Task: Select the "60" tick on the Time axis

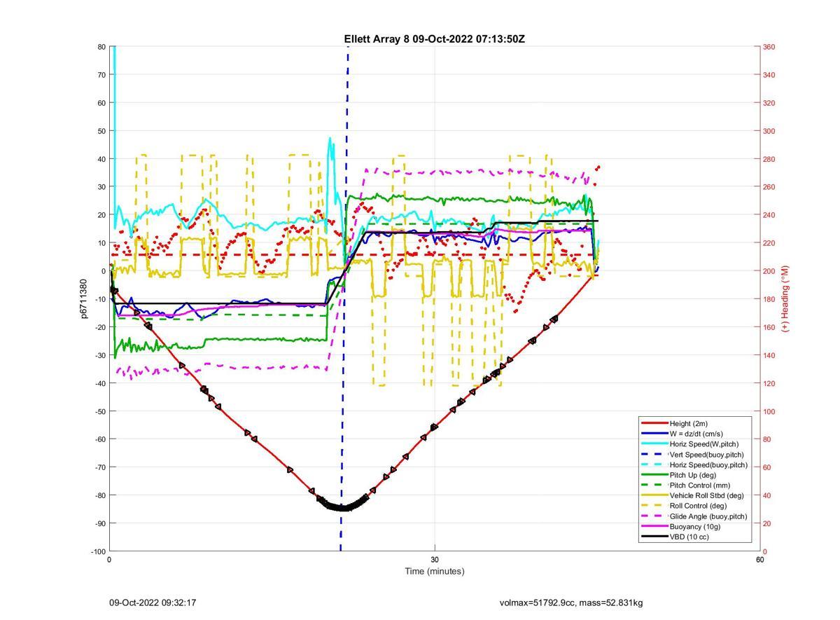Action: point(759,560)
